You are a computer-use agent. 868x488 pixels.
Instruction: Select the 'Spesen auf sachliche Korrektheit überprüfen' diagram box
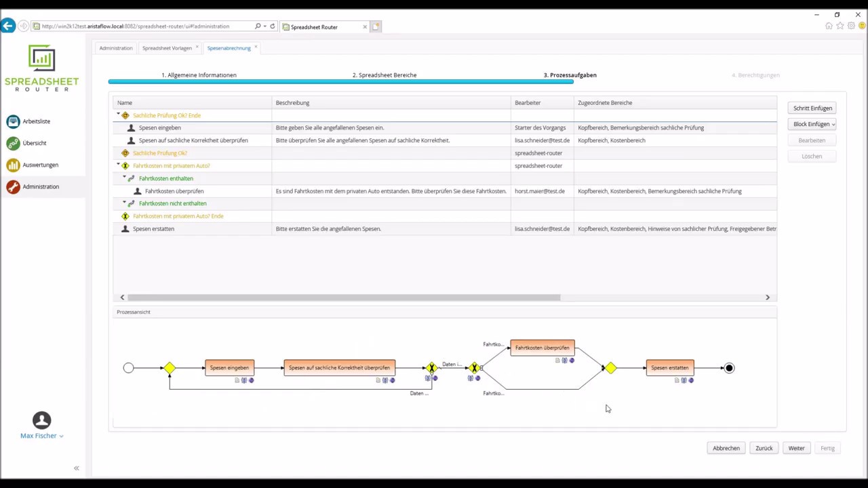[x=339, y=367]
